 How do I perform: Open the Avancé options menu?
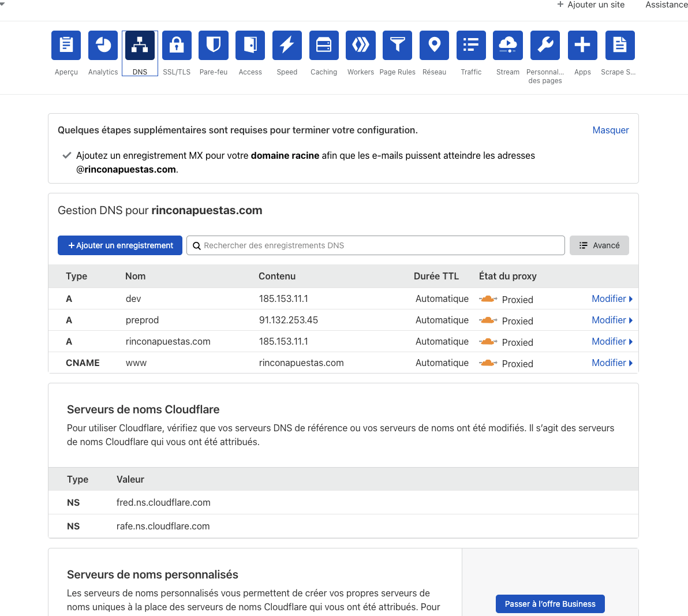[599, 245]
